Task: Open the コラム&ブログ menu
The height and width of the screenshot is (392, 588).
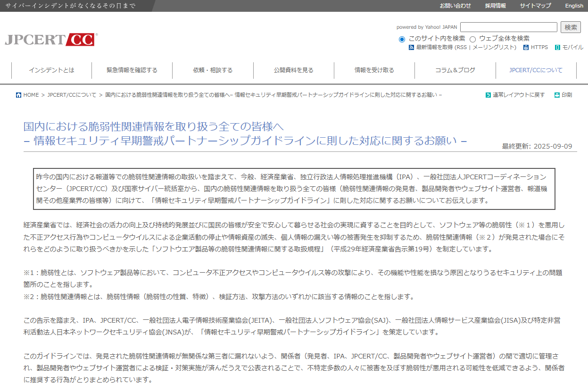Action: click(455, 70)
